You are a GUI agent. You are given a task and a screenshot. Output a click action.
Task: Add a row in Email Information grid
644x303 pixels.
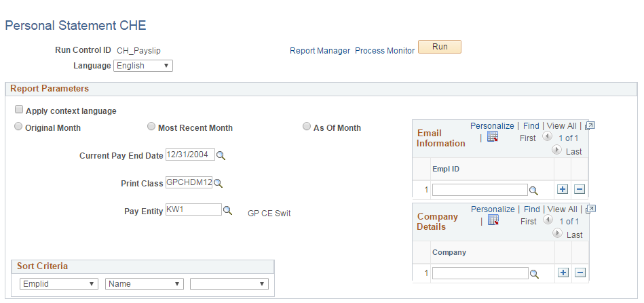[x=563, y=189]
